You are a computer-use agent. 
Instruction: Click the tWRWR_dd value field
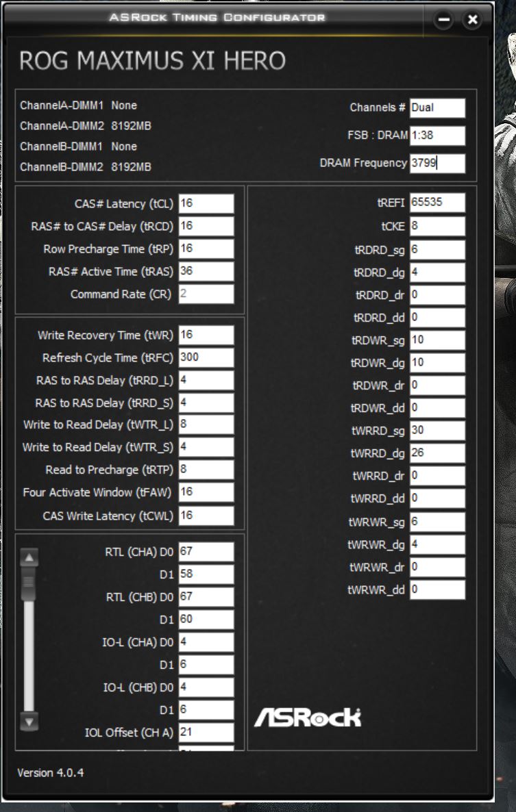click(x=437, y=590)
